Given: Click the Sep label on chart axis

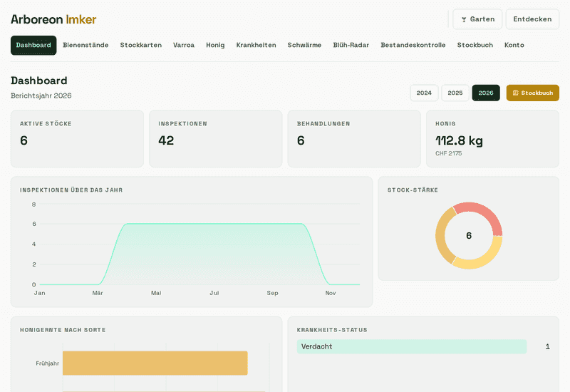Looking at the screenshot, I should pyautogui.click(x=272, y=293).
